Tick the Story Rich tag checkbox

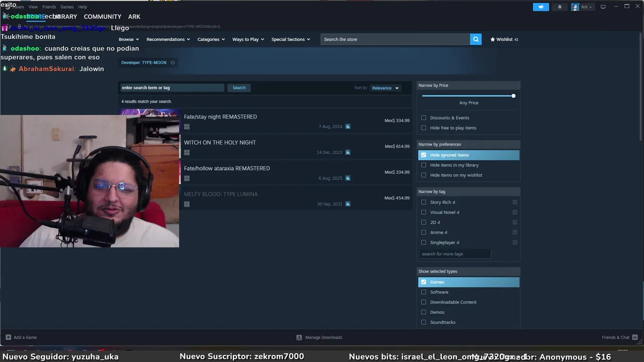pyautogui.click(x=424, y=202)
